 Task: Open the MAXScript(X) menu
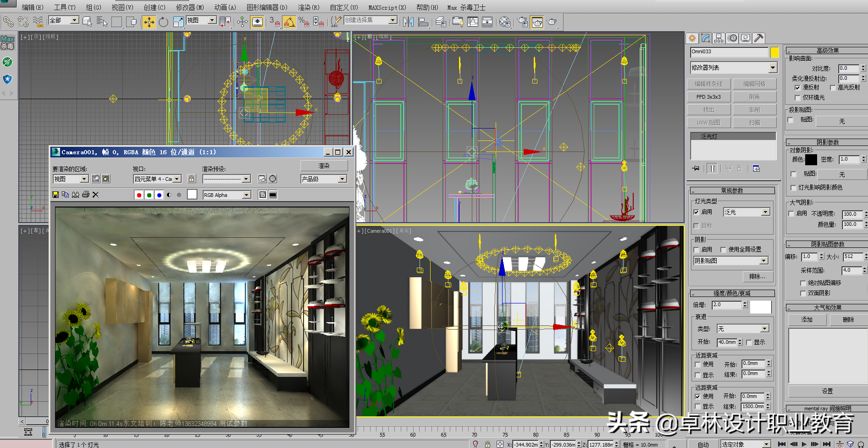point(387,7)
